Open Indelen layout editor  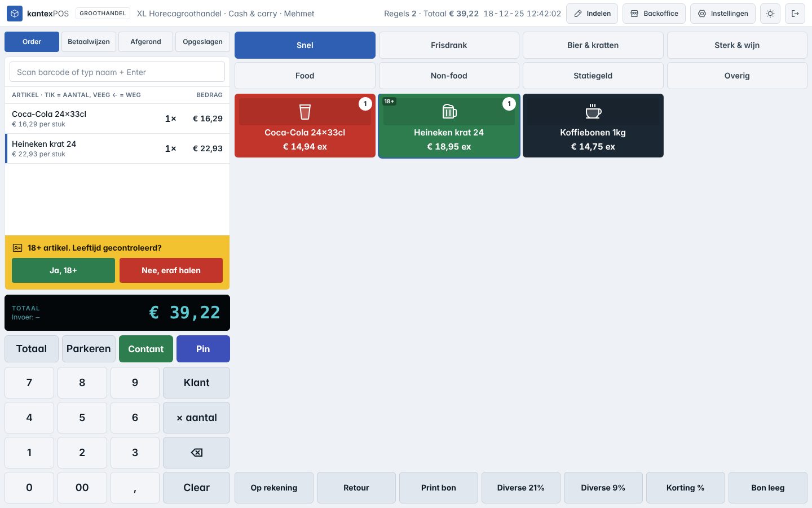592,14
